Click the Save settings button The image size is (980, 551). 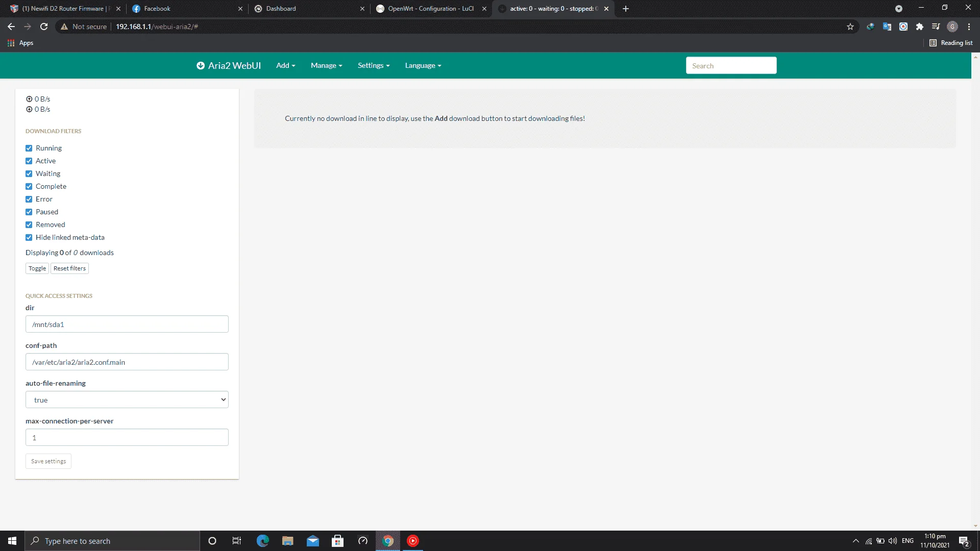point(48,461)
